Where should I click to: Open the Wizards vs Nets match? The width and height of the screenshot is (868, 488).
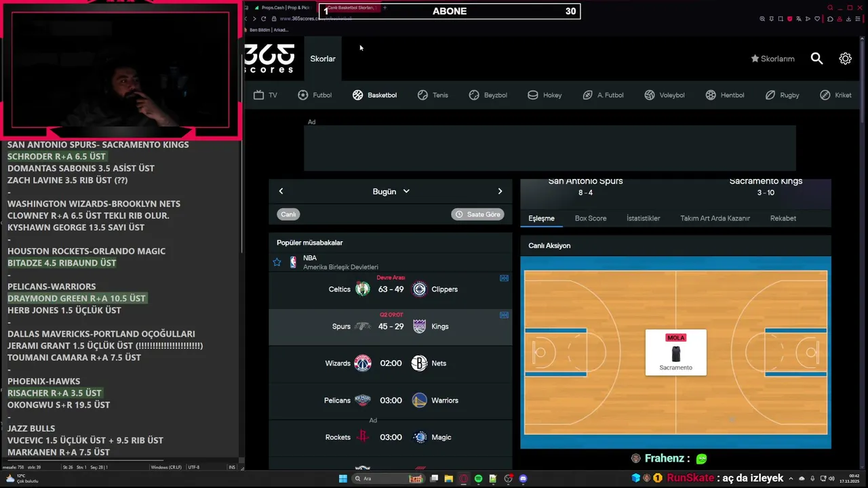(x=391, y=363)
